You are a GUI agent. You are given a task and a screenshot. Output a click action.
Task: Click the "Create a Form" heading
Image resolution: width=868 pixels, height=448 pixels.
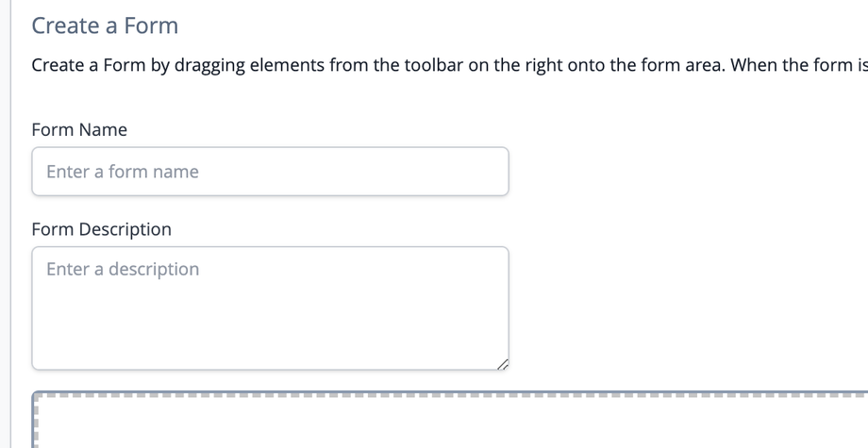click(x=105, y=25)
